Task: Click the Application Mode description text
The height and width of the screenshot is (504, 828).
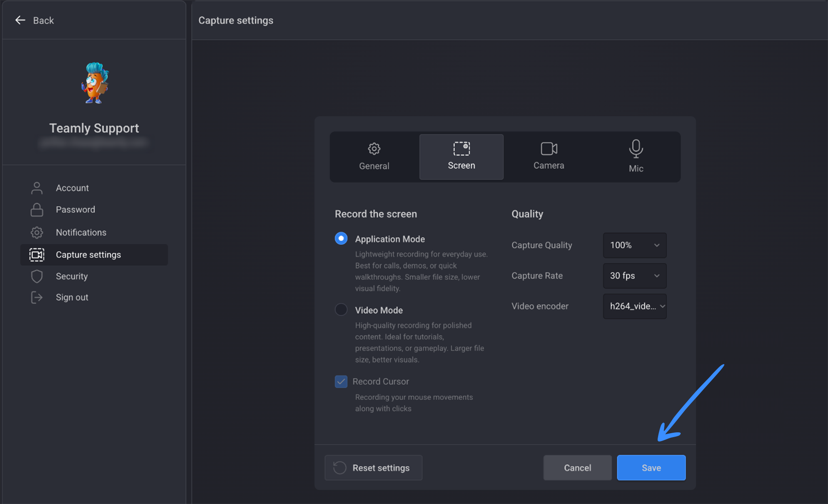Action: click(x=421, y=271)
